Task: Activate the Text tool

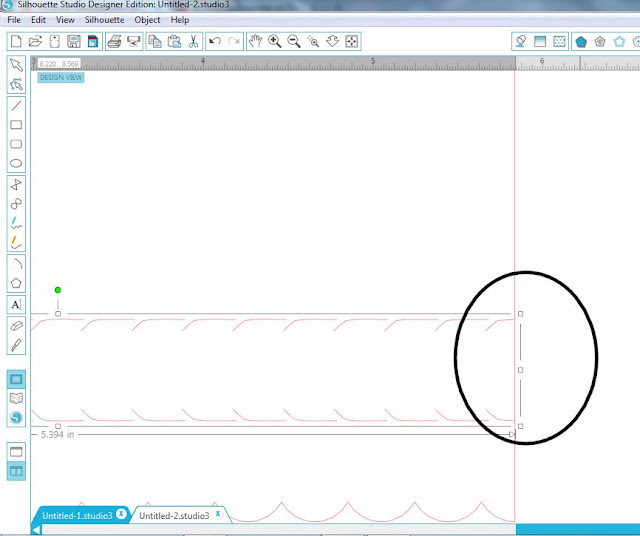Action: pos(16,305)
